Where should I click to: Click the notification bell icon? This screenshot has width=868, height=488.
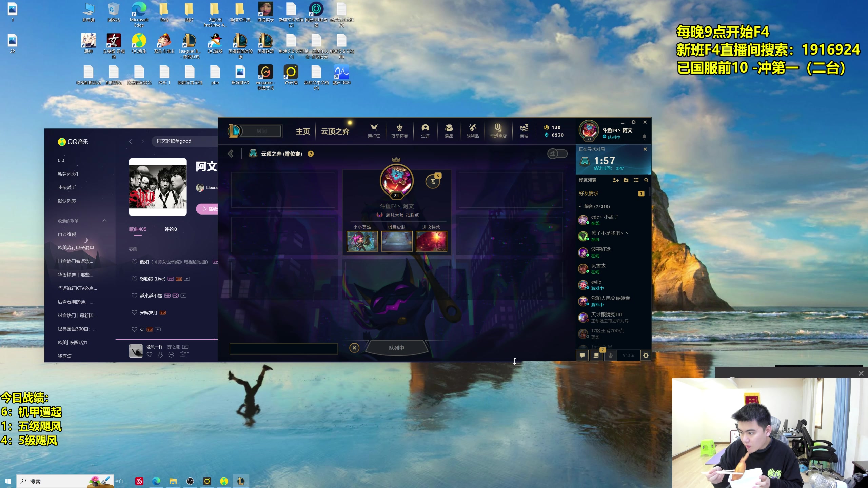coord(644,137)
